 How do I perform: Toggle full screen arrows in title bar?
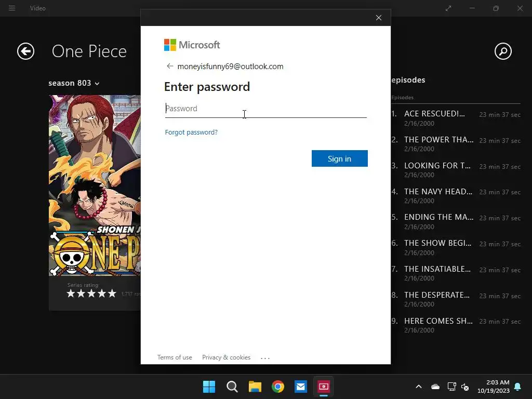point(448,8)
